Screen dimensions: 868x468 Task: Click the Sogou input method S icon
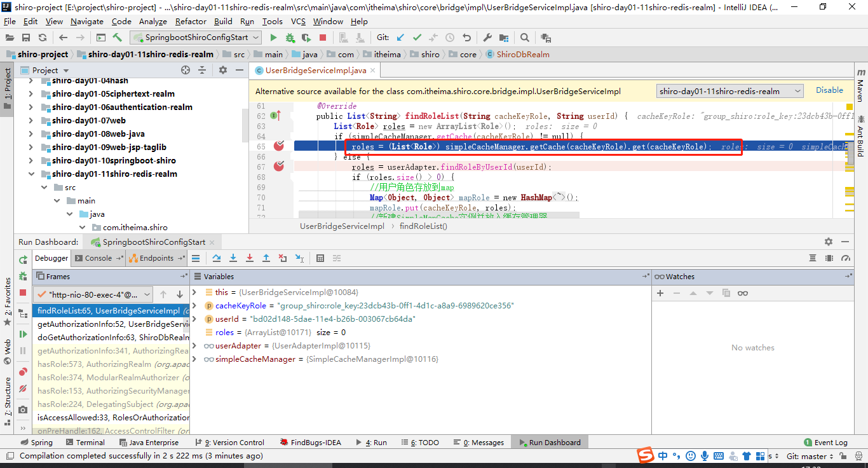646,455
